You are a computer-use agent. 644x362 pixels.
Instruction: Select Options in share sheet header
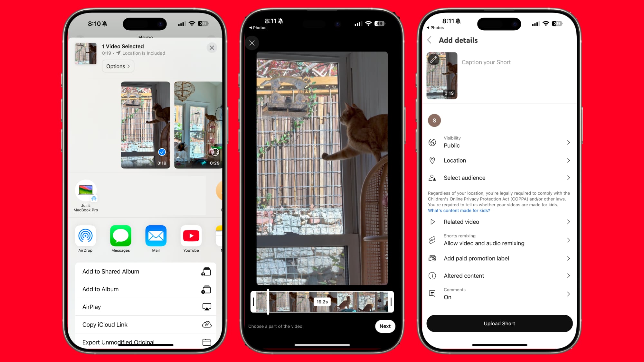117,66
